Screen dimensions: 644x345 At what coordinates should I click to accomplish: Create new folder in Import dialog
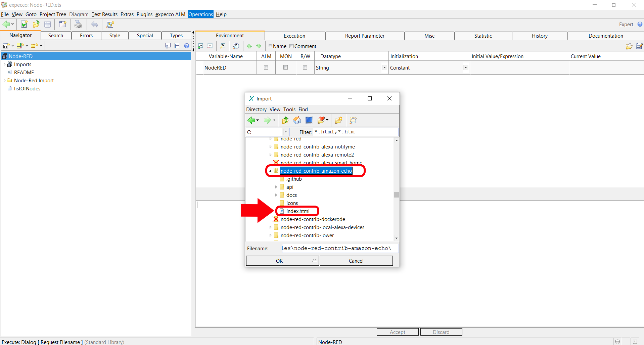click(338, 120)
